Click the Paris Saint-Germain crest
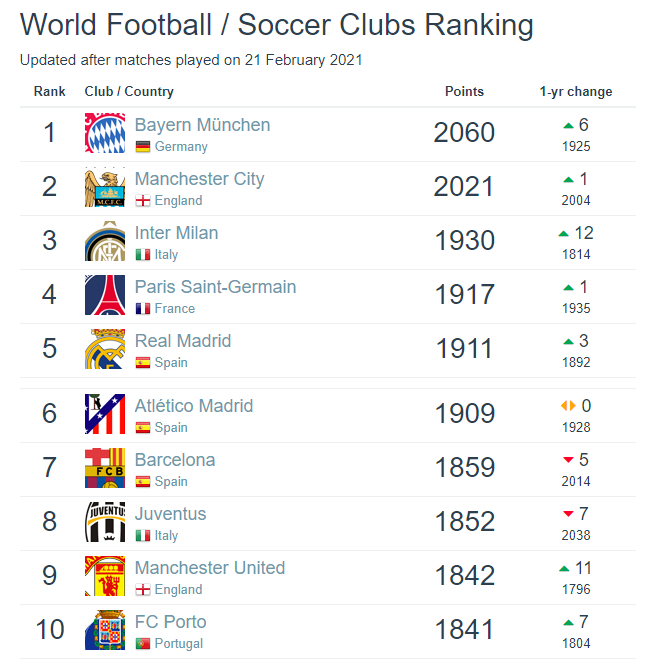Image resolution: width=657 pixels, height=662 pixels. 105,295
